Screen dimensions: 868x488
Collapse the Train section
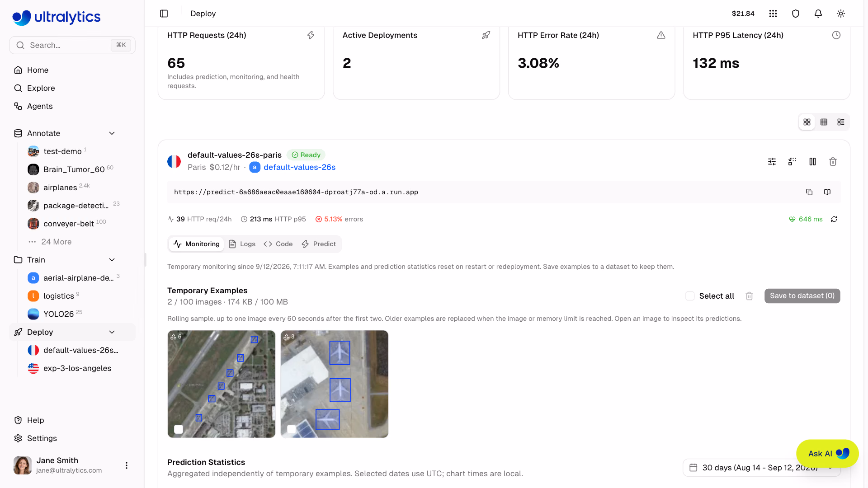click(112, 260)
